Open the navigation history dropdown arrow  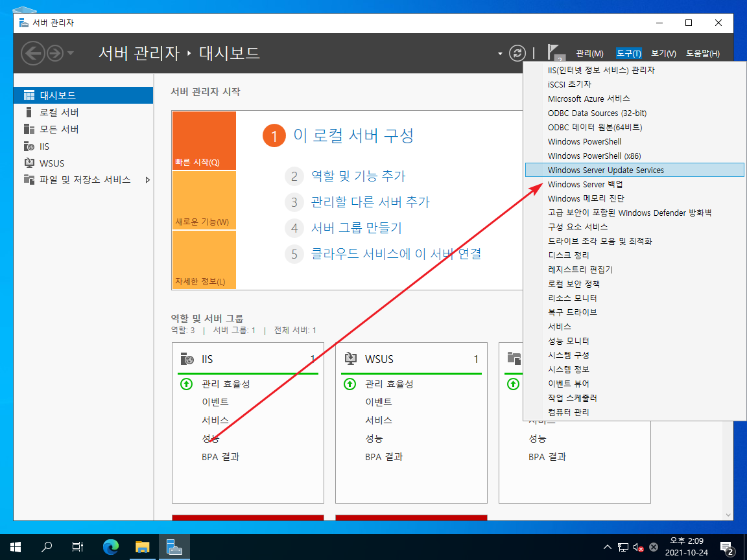pos(71,53)
